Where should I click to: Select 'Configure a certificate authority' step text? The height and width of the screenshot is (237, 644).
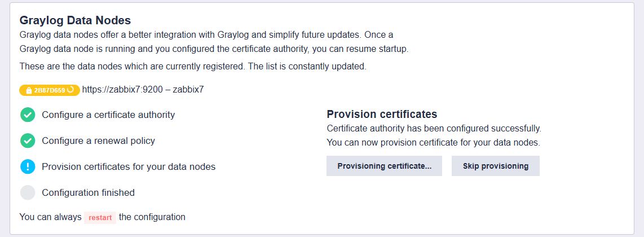[x=108, y=115]
